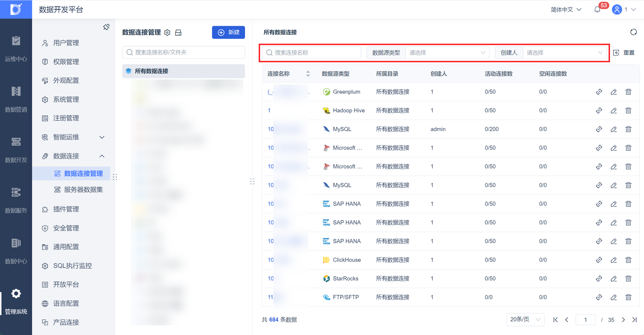Select 数据连接管理 submenu item
Image resolution: width=644 pixels, height=335 pixels.
click(x=71, y=174)
